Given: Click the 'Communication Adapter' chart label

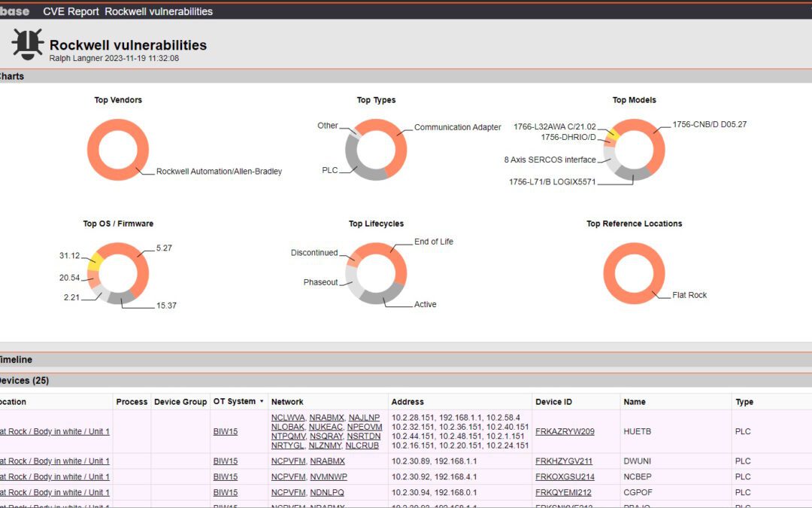Looking at the screenshot, I should (458, 127).
